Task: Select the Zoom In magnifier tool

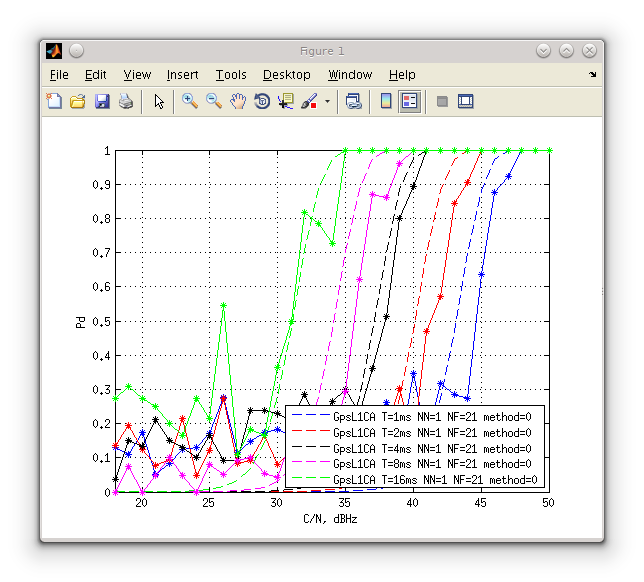Action: coord(190,101)
